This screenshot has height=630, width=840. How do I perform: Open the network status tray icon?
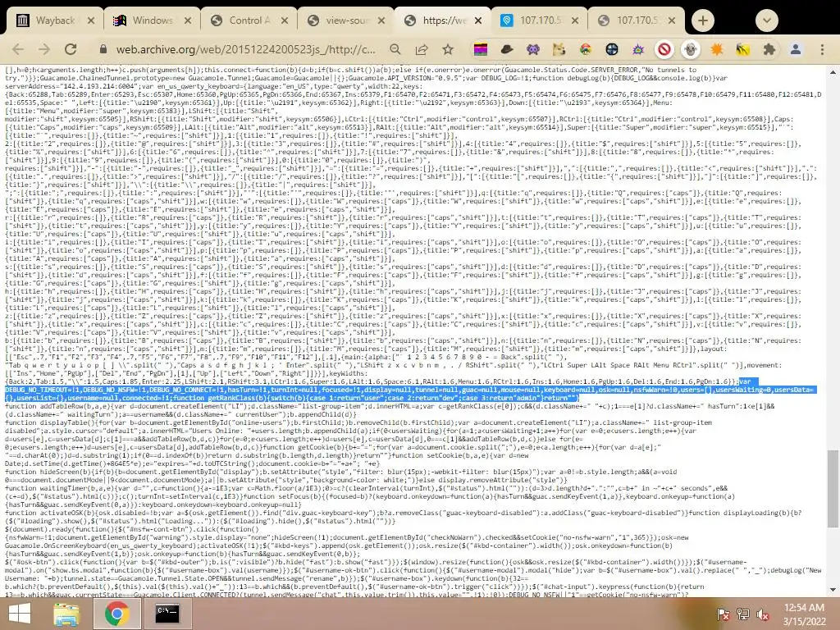[743, 614]
